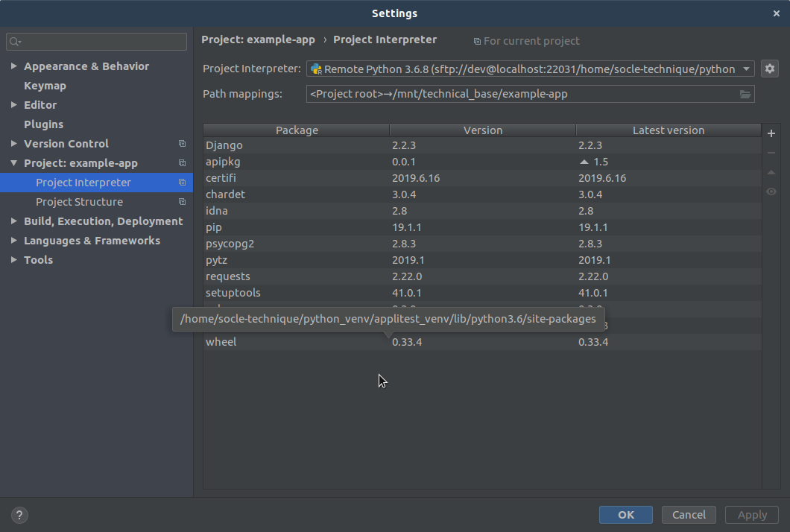Sort by Version column header
The height and width of the screenshot is (532, 790).
(x=483, y=130)
